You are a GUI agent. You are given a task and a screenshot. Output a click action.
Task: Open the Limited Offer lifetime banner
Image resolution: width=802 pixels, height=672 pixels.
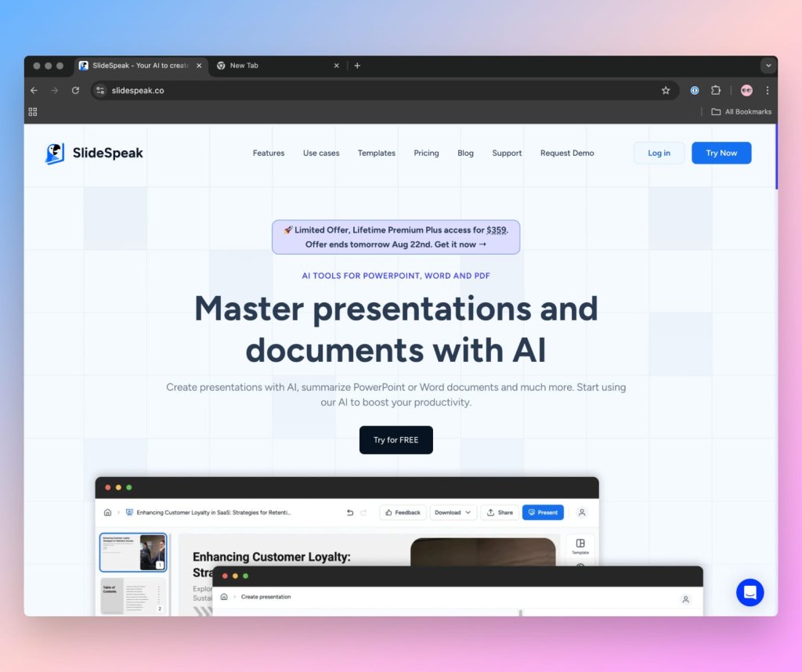pyautogui.click(x=396, y=237)
